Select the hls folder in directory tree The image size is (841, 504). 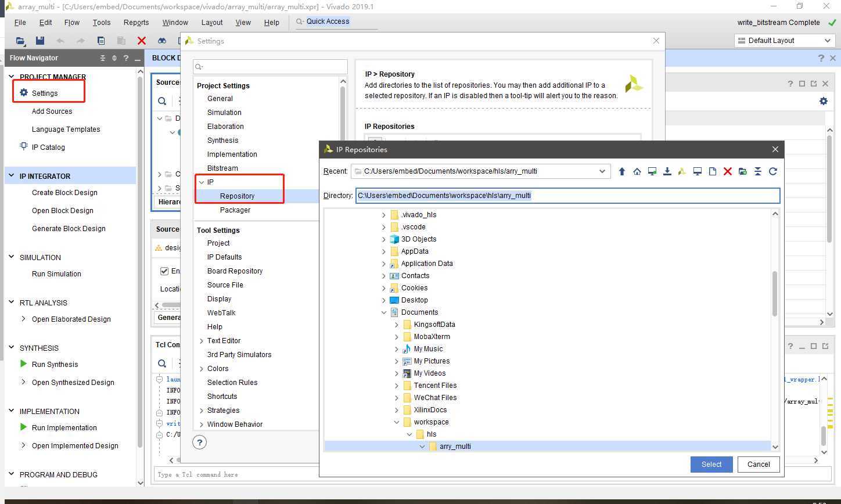point(432,434)
